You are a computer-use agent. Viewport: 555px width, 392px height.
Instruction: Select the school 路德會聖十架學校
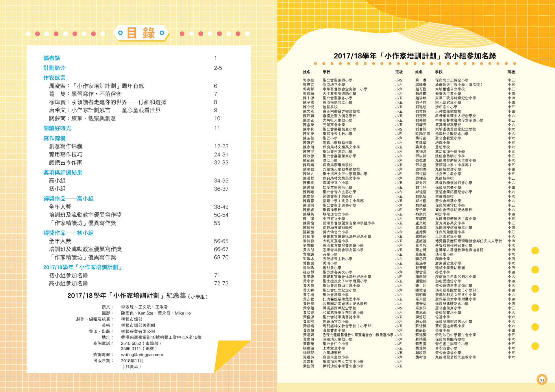pyautogui.click(x=338, y=196)
